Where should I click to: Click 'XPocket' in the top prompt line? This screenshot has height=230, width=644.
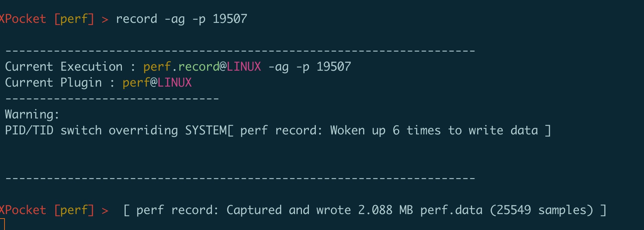click(23, 19)
